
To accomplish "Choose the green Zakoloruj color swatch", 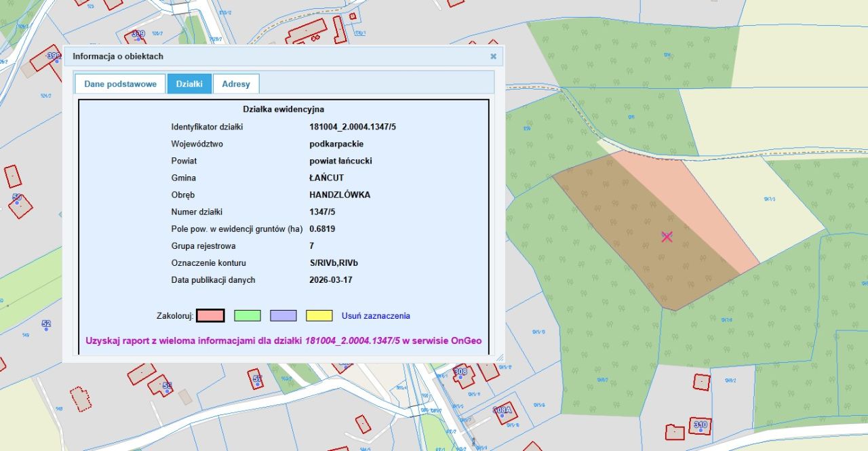I will pyautogui.click(x=247, y=315).
